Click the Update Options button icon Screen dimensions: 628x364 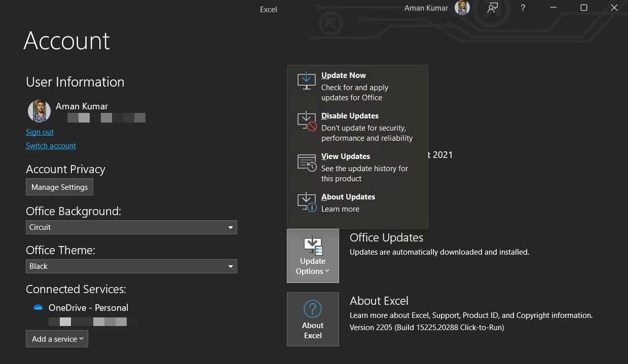point(313,244)
